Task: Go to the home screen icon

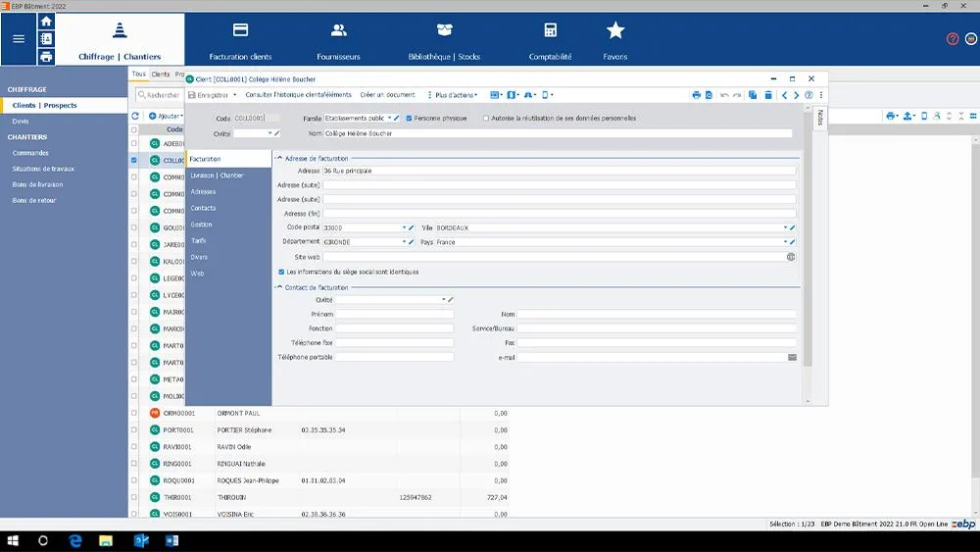Action: click(x=46, y=22)
